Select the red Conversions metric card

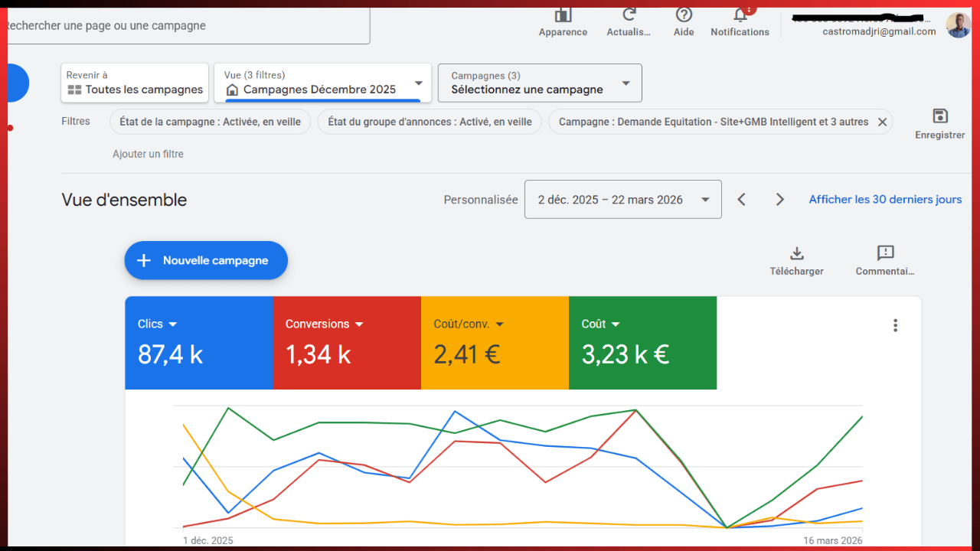[x=347, y=343]
